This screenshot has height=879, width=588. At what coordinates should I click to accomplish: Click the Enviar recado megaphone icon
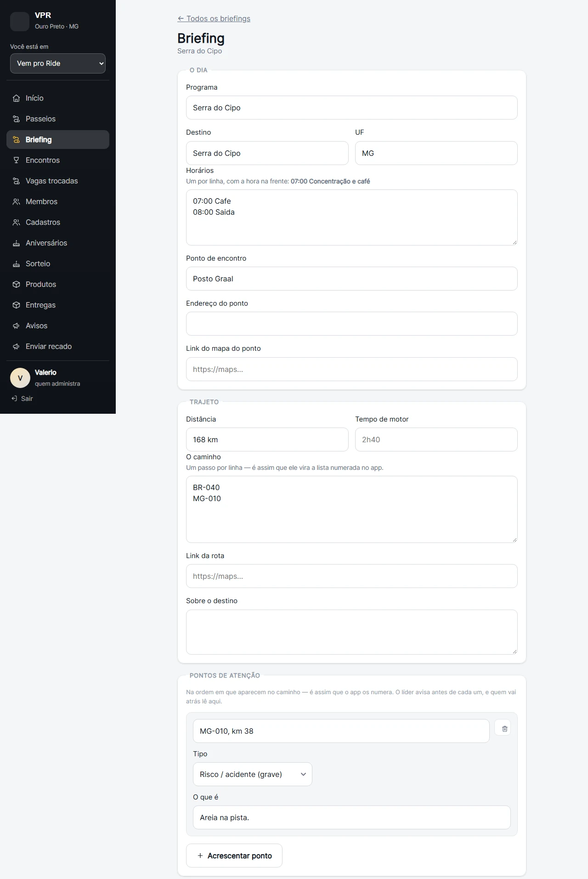16,347
